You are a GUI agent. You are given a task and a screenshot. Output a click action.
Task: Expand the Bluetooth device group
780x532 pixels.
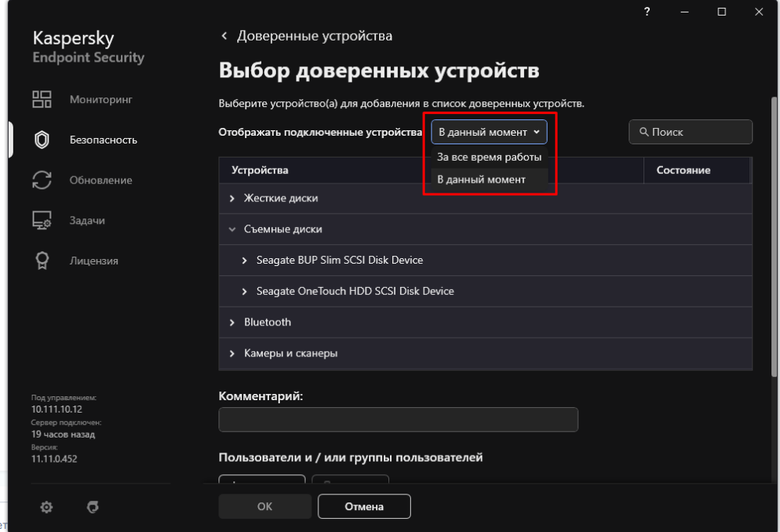[232, 322]
